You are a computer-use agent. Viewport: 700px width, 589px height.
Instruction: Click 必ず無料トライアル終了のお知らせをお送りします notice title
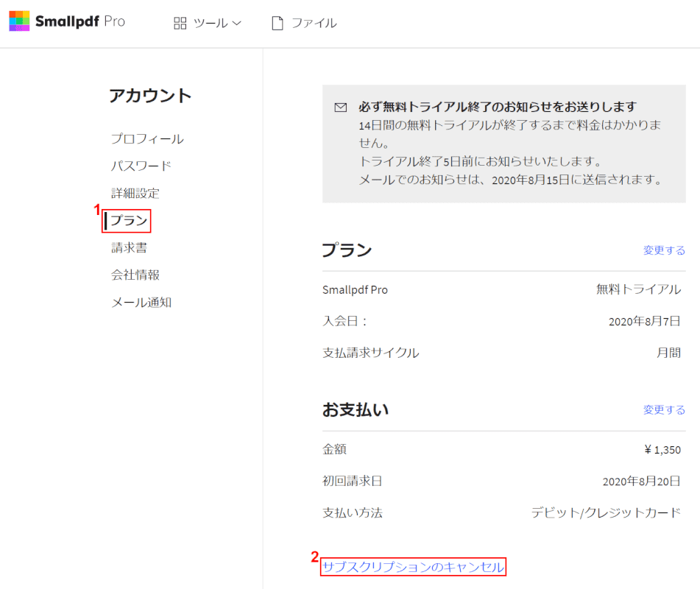(x=498, y=107)
